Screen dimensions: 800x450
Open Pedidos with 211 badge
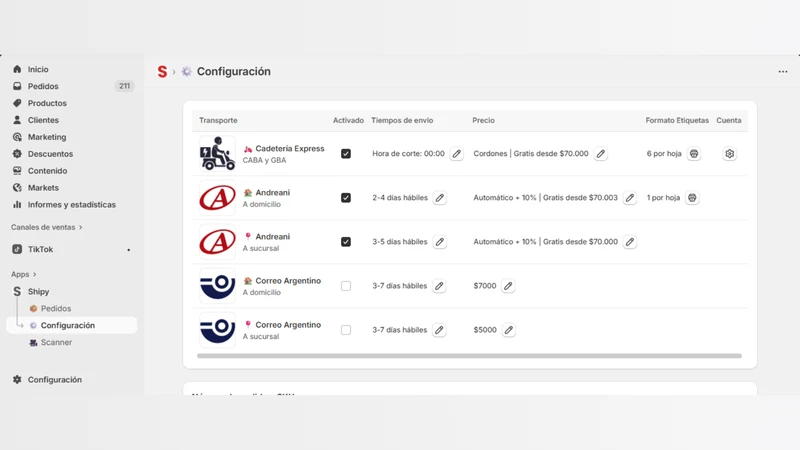(71, 86)
